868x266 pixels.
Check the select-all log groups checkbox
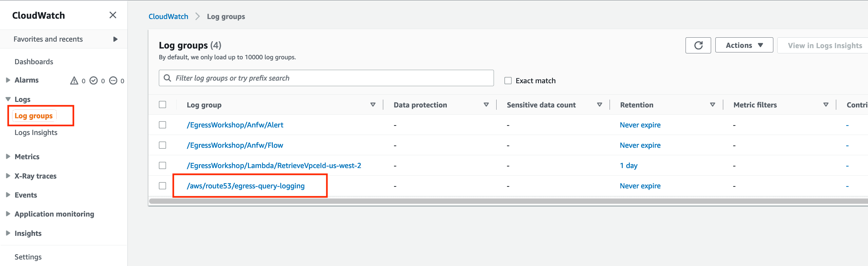coord(162,104)
